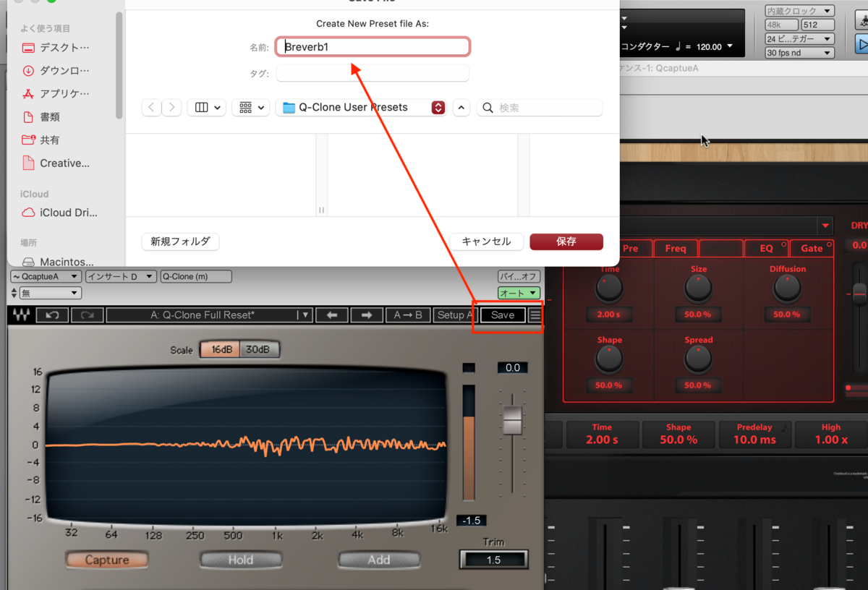Open iCloud Drive in the sidebar
868x590 pixels.
pos(59,213)
